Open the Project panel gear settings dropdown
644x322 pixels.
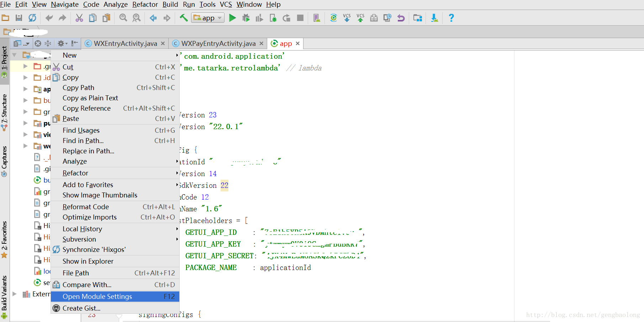[62, 43]
